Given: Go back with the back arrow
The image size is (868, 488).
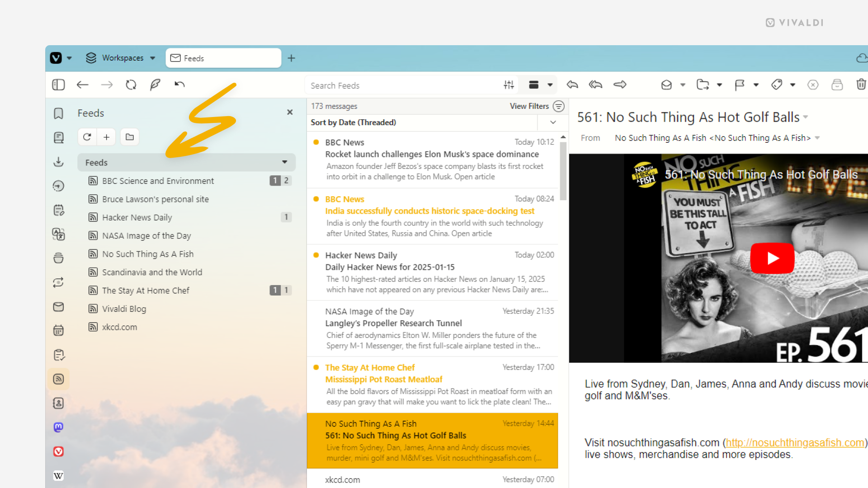Looking at the screenshot, I should pyautogui.click(x=82, y=85).
